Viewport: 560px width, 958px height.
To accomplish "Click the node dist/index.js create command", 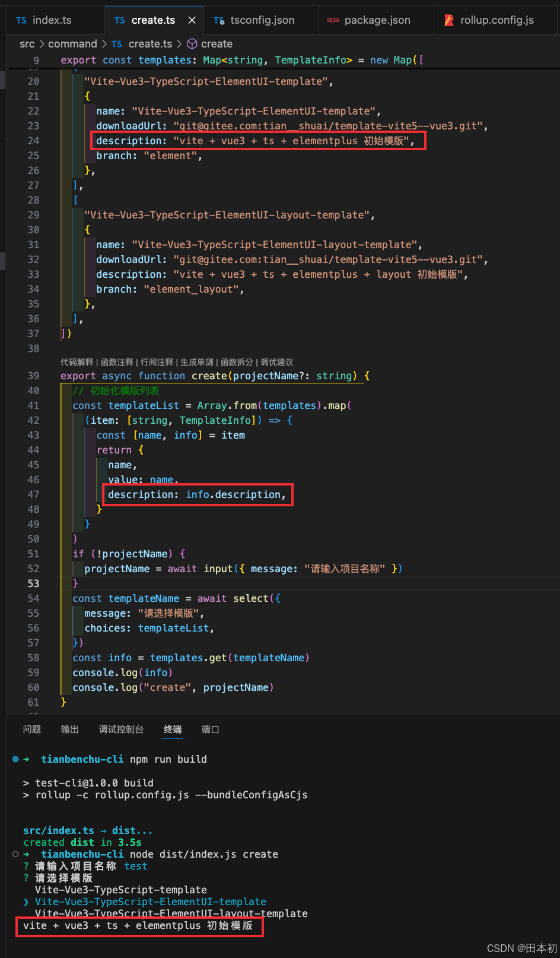I will pyautogui.click(x=204, y=854).
